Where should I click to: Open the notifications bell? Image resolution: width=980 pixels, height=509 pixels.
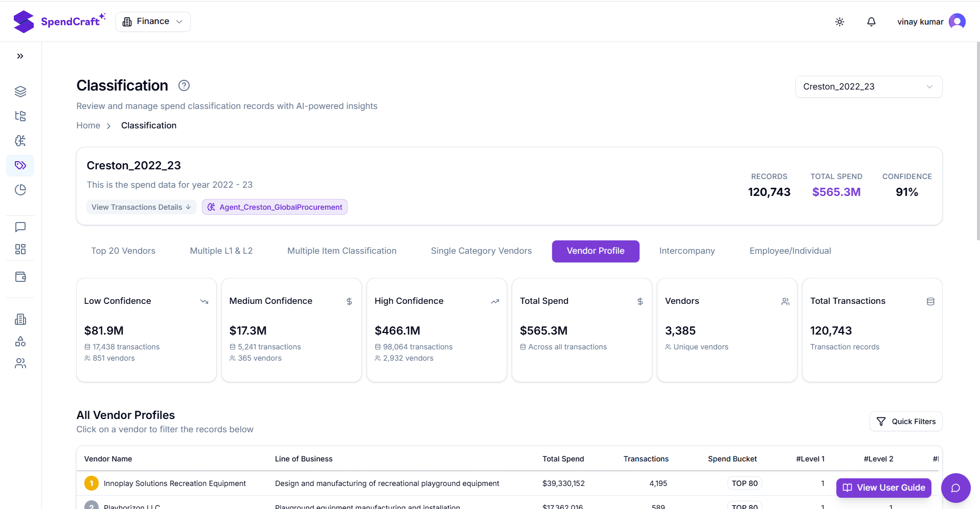[x=871, y=21]
